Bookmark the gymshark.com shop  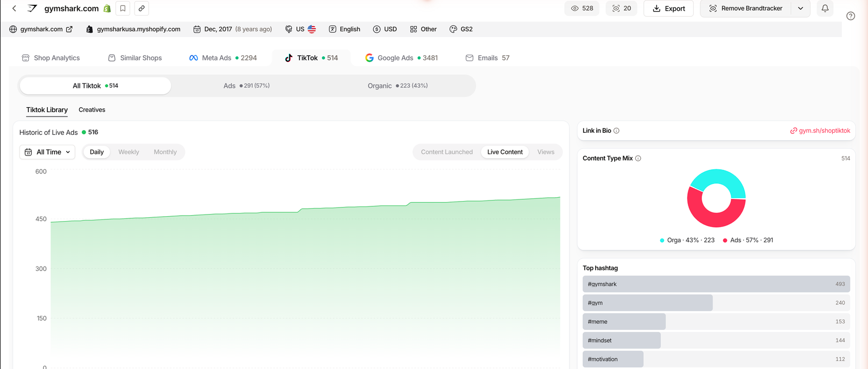123,8
